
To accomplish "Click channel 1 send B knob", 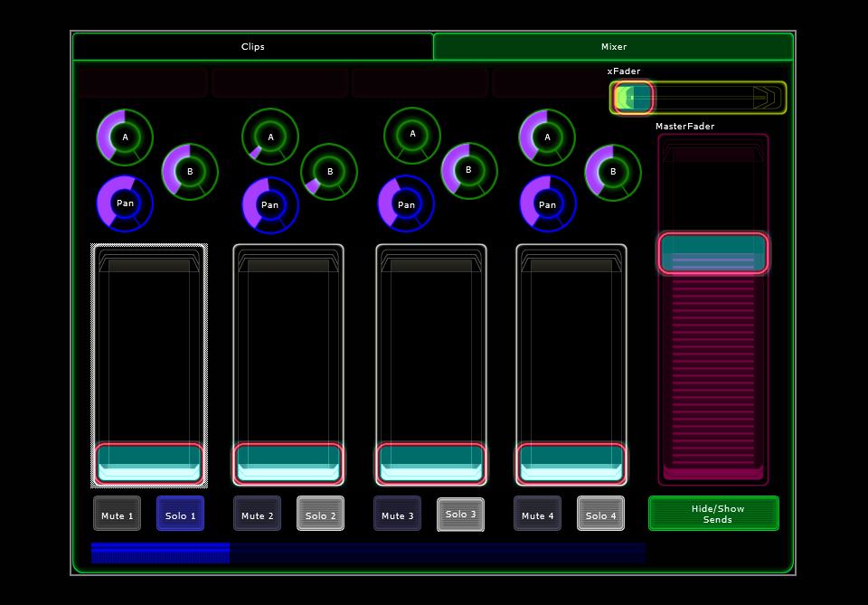I will (190, 172).
